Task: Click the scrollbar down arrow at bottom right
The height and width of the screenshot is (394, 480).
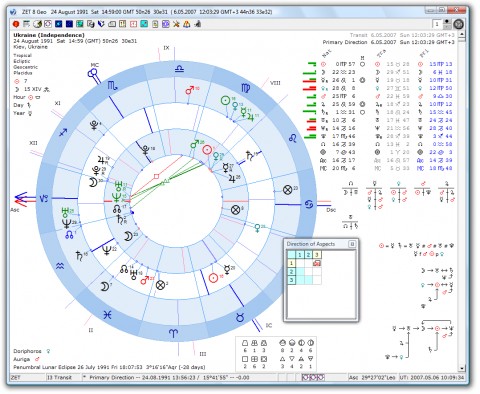Action: click(462, 368)
